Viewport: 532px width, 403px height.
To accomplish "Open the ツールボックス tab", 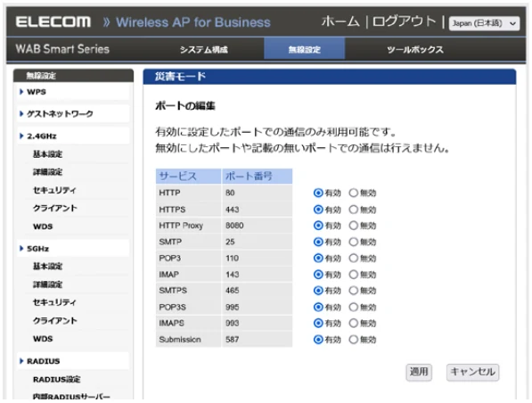I will 415,50.
